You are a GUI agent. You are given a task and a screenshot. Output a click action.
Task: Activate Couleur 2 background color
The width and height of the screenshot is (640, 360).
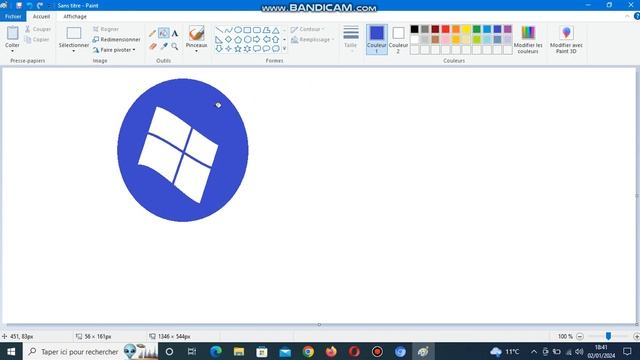point(398,39)
